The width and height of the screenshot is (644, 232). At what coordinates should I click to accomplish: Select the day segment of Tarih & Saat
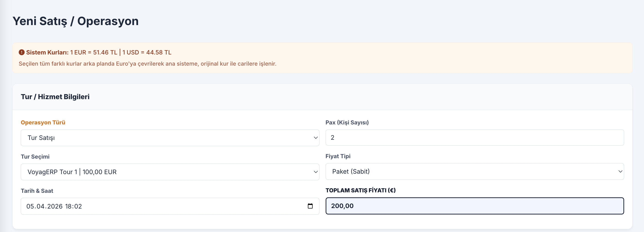pyautogui.click(x=30, y=206)
